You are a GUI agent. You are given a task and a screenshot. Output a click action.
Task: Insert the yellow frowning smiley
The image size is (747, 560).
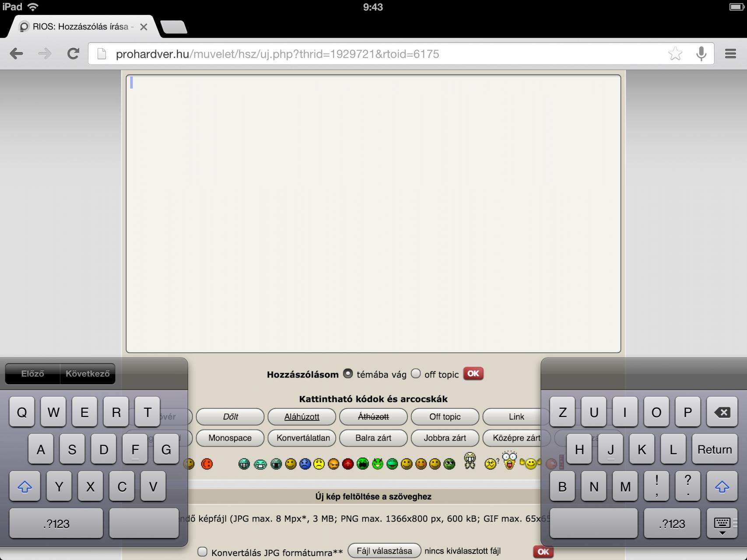[x=319, y=464]
